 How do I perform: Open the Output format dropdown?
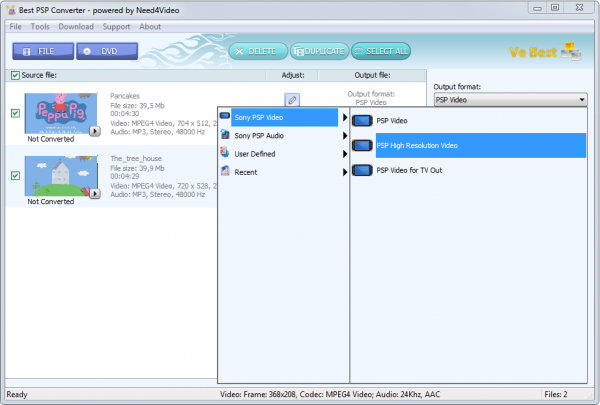tap(510, 100)
